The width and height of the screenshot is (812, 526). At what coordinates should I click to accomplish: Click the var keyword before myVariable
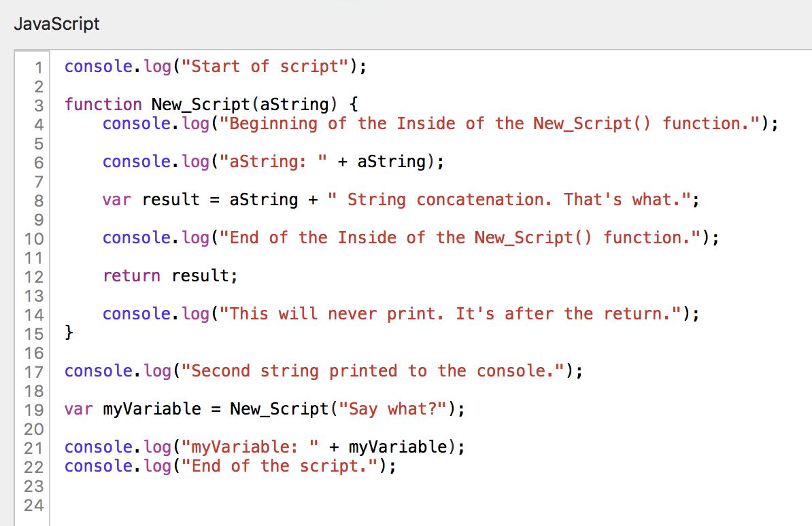pos(79,409)
